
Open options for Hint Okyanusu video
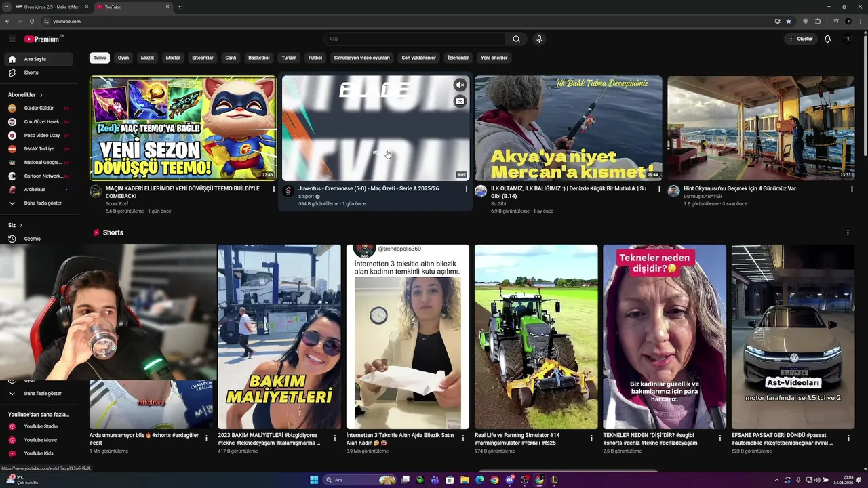point(852,189)
